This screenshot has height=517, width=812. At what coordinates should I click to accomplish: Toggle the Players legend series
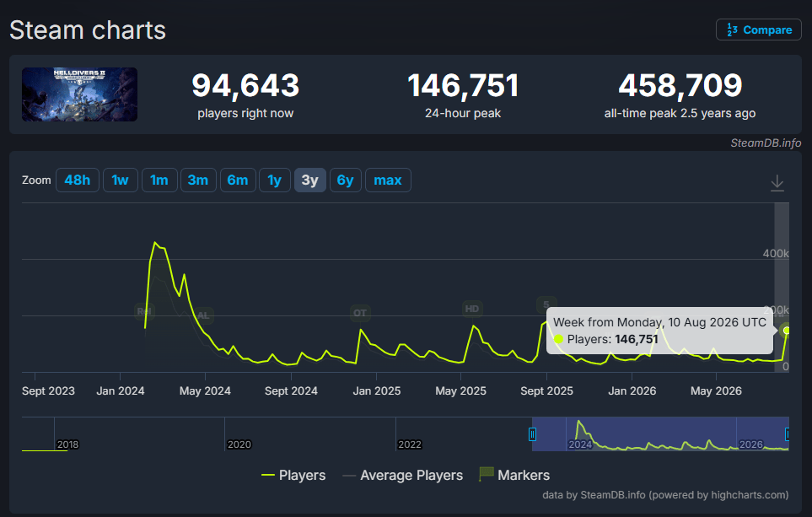293,475
